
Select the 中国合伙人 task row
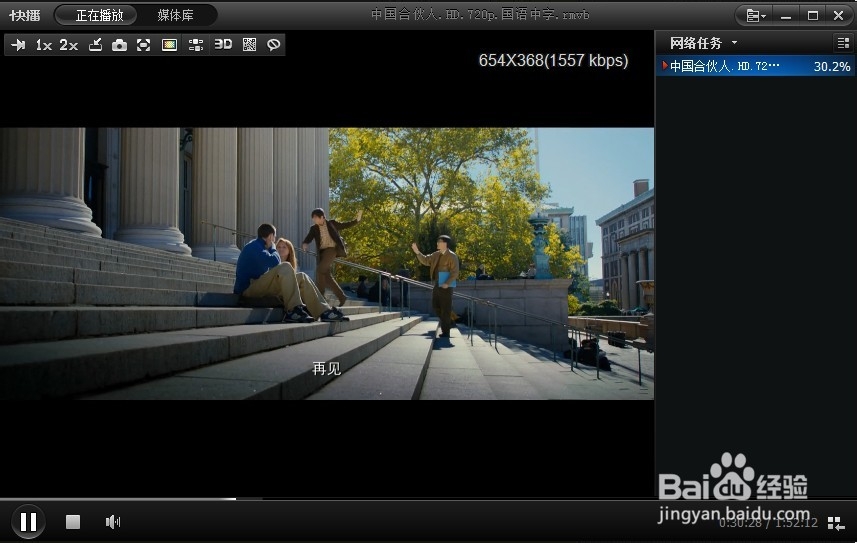pyautogui.click(x=755, y=66)
